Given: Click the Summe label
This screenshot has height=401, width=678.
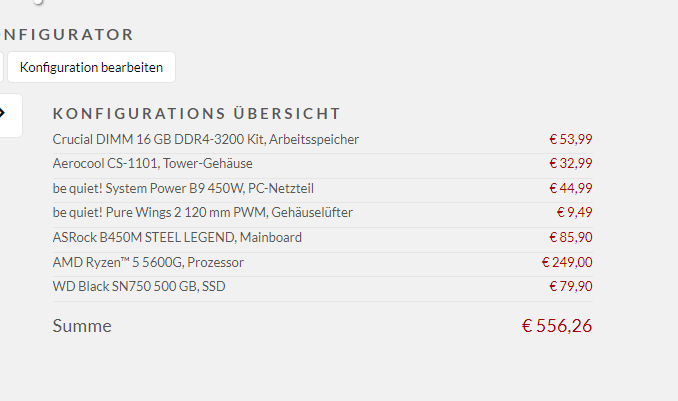Looking at the screenshot, I should [82, 326].
